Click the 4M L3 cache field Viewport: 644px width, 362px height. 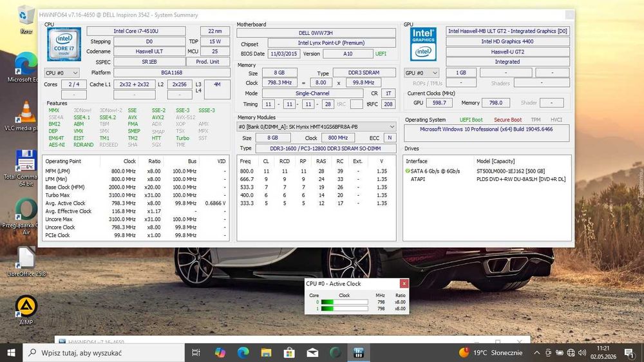coord(217,89)
